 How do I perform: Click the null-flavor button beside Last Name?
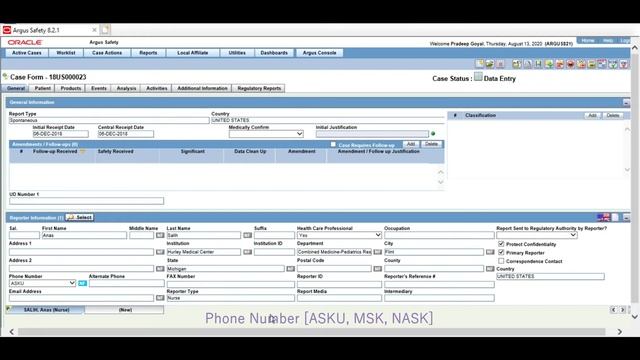click(x=247, y=235)
